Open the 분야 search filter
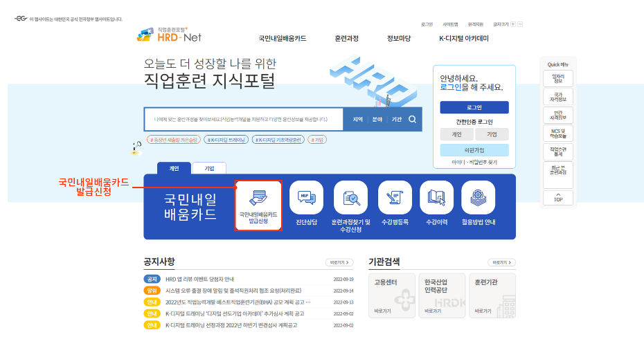644x348 pixels. tap(377, 120)
